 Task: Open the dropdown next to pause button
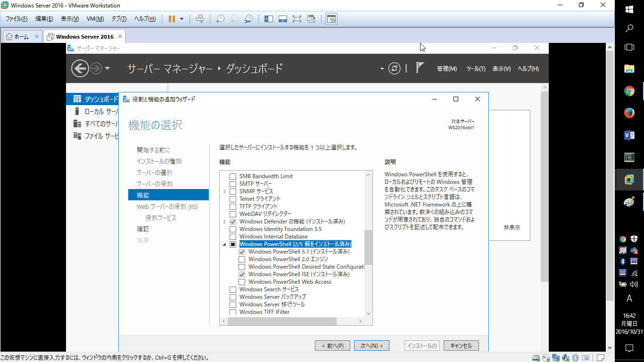pyautogui.click(x=182, y=19)
